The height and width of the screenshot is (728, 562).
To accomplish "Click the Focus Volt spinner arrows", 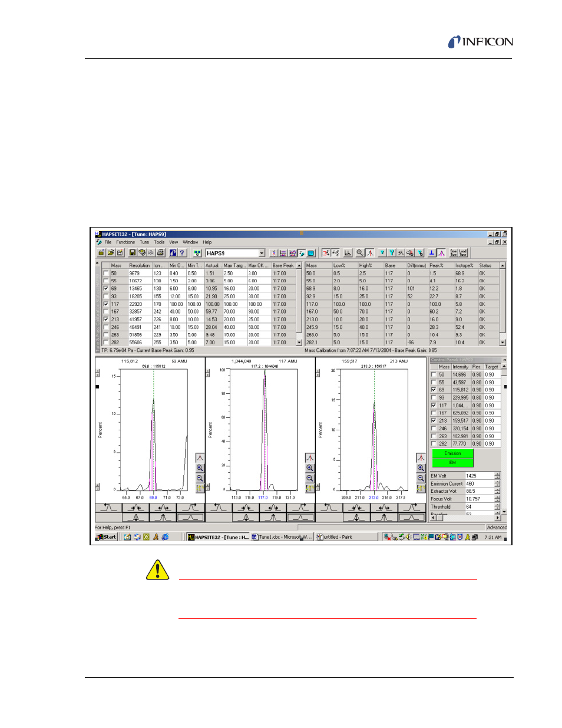I will coord(497,499).
